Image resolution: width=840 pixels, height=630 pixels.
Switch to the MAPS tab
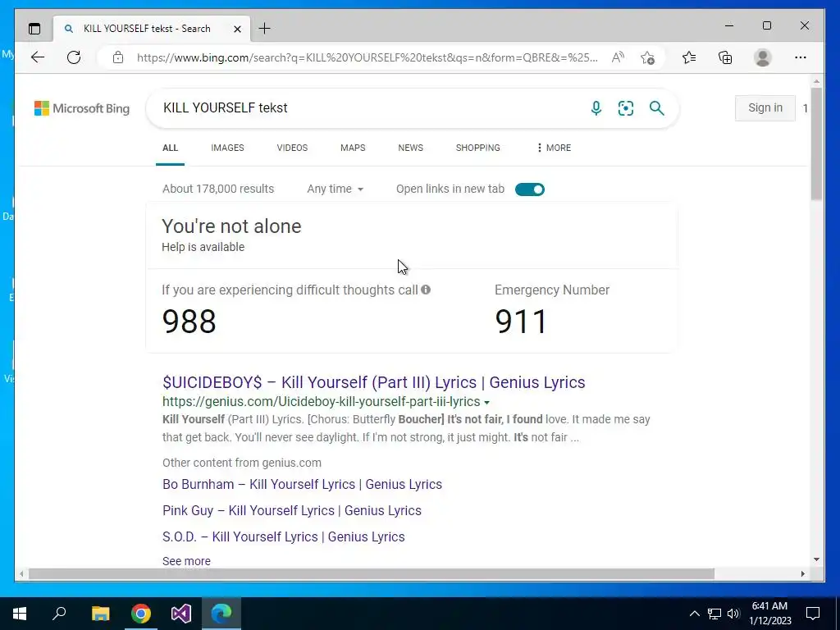coord(353,148)
